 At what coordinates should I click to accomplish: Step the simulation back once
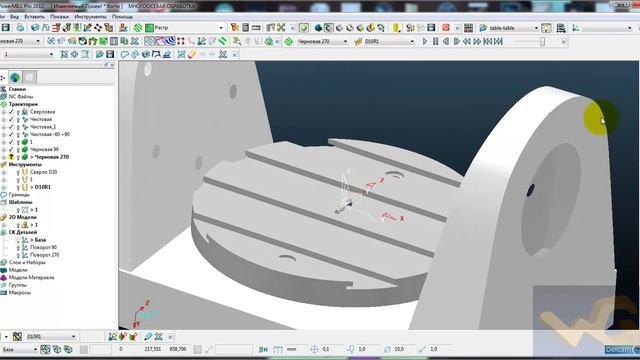[x=446, y=41]
